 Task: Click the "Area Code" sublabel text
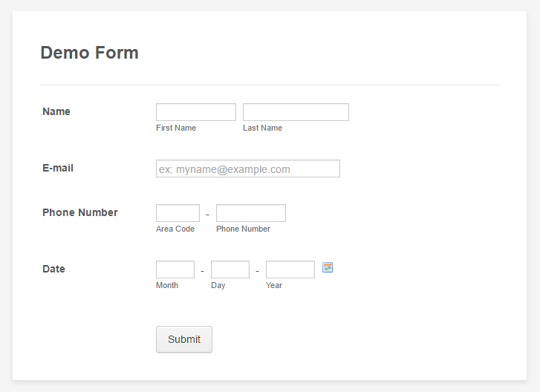175,229
